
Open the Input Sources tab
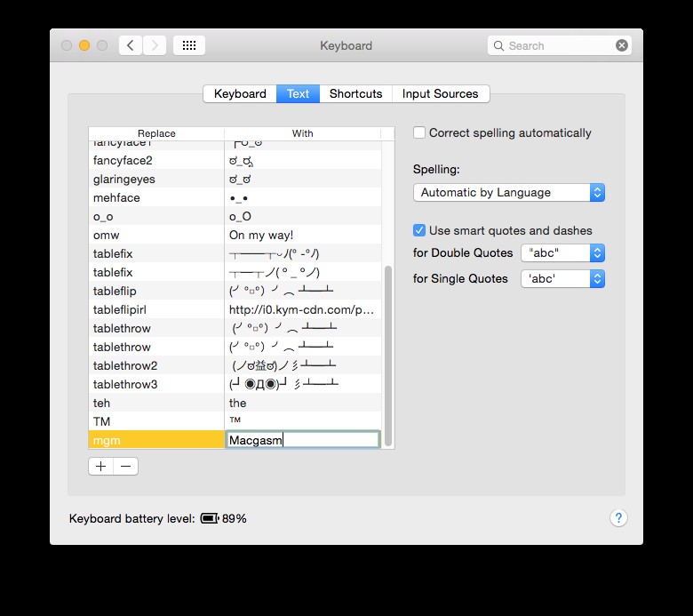click(x=441, y=93)
